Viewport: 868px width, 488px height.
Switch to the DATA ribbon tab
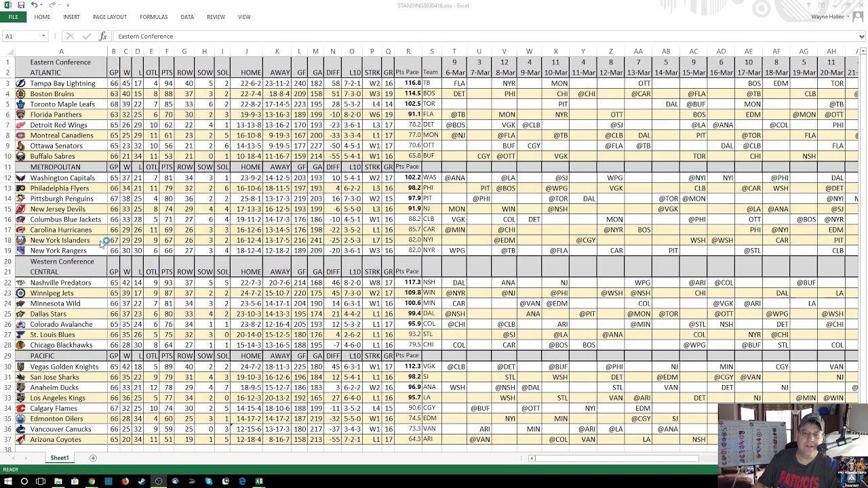187,17
